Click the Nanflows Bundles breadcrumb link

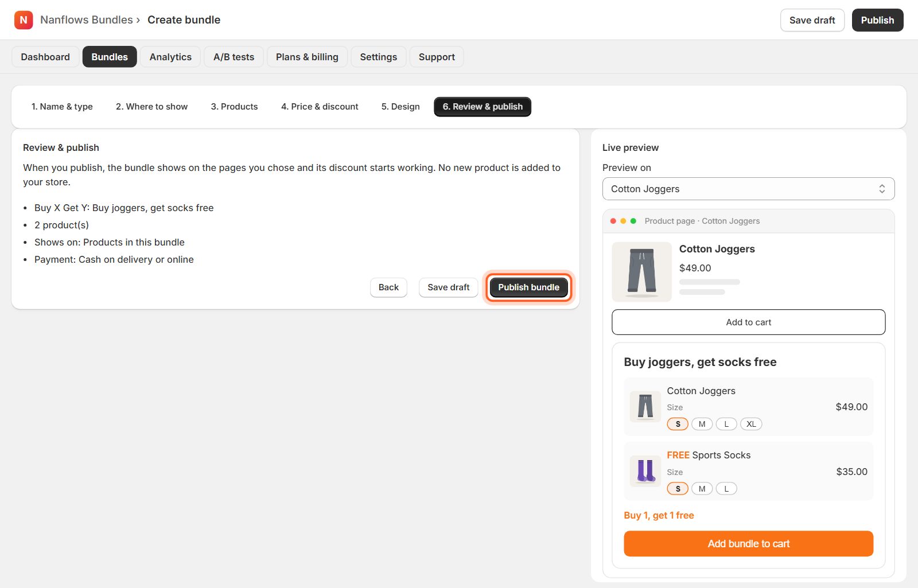[87, 20]
